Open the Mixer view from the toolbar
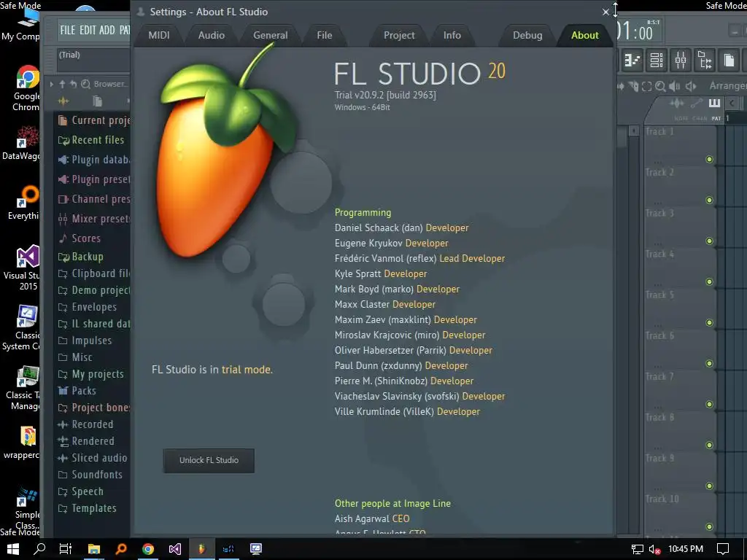Image resolution: width=747 pixels, height=560 pixels. click(x=681, y=61)
